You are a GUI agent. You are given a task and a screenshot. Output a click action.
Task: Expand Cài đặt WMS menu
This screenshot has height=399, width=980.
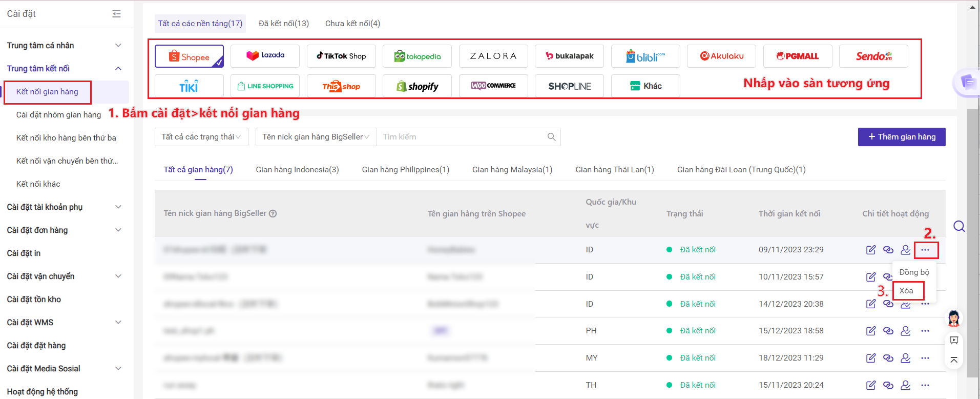point(118,322)
